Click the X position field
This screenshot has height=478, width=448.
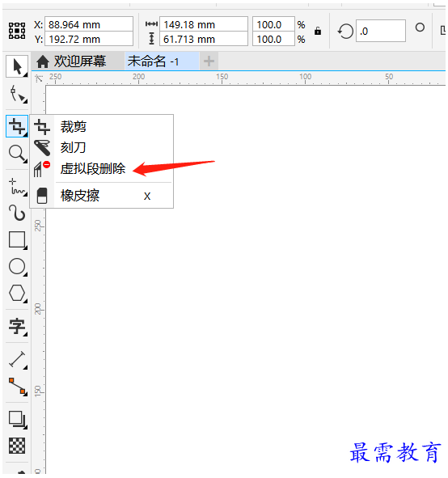(x=89, y=24)
